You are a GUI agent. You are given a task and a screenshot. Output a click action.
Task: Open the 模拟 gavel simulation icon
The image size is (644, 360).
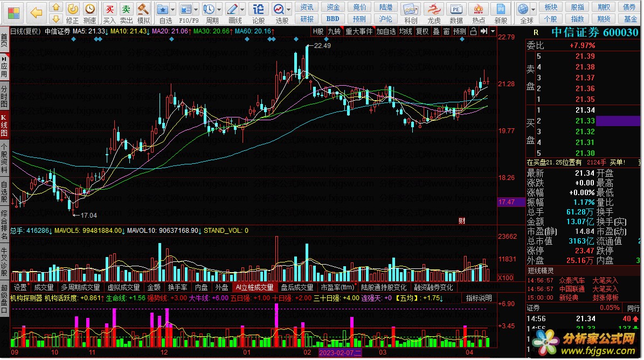click(x=143, y=9)
